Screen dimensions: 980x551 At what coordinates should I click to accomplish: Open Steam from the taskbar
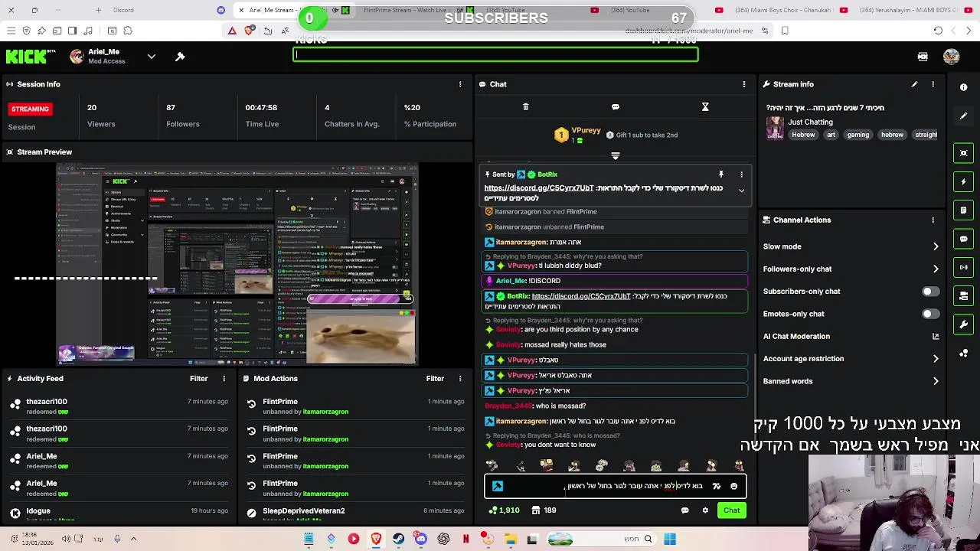pos(398,539)
